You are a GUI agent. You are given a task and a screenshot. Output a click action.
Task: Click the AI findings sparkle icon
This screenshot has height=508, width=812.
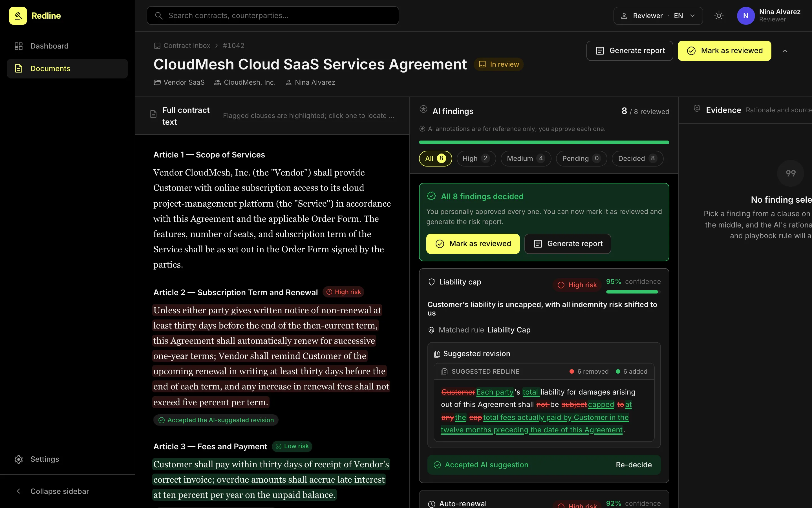point(423,109)
